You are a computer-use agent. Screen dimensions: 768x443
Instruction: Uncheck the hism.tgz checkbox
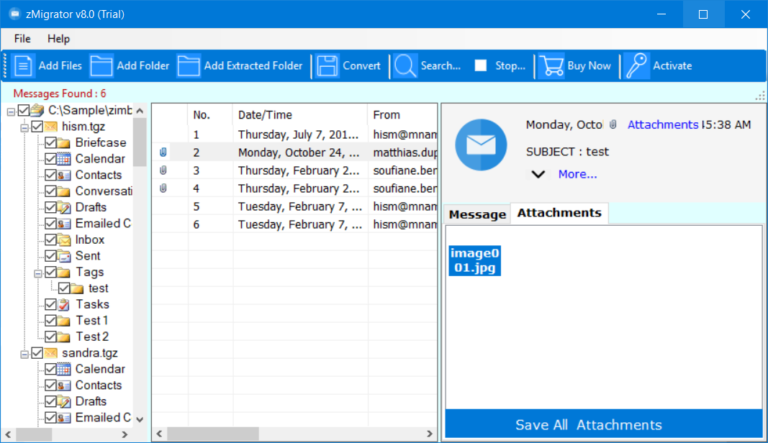click(37, 126)
